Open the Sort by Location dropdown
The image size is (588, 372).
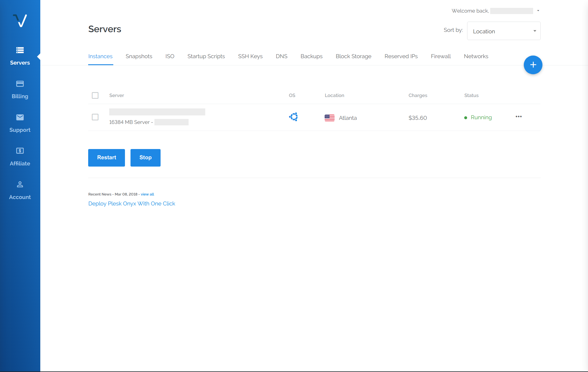504,31
